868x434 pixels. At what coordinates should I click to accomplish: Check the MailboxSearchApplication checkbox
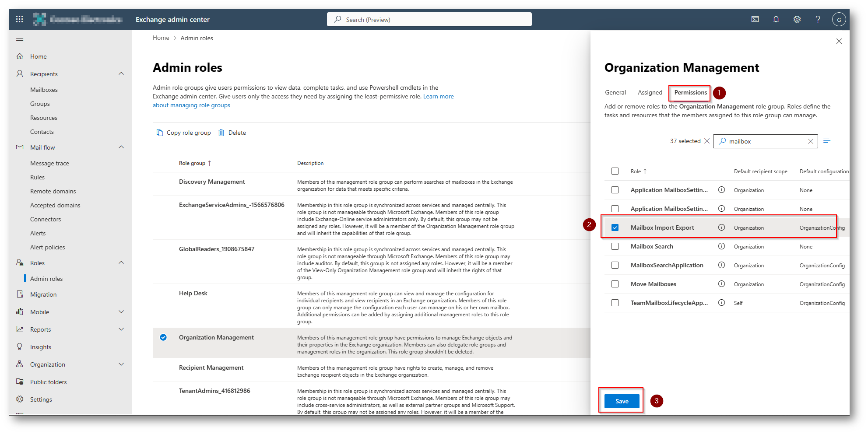(615, 265)
